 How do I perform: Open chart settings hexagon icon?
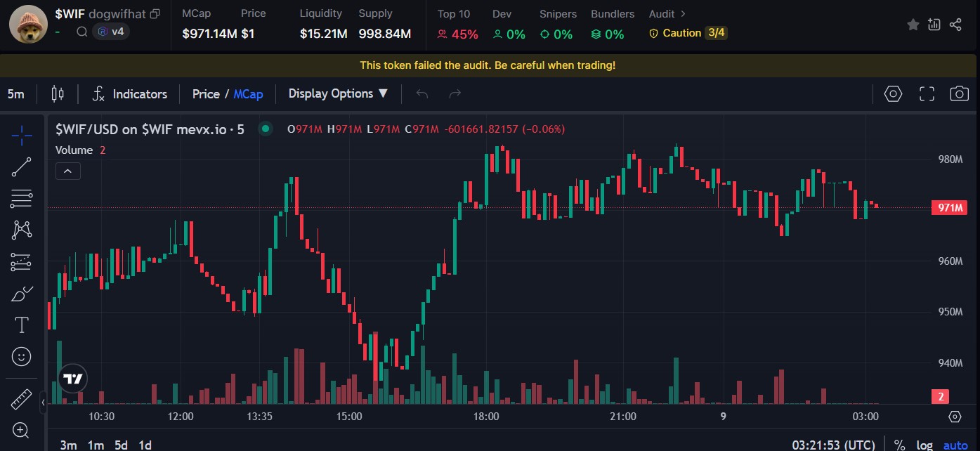pos(893,93)
